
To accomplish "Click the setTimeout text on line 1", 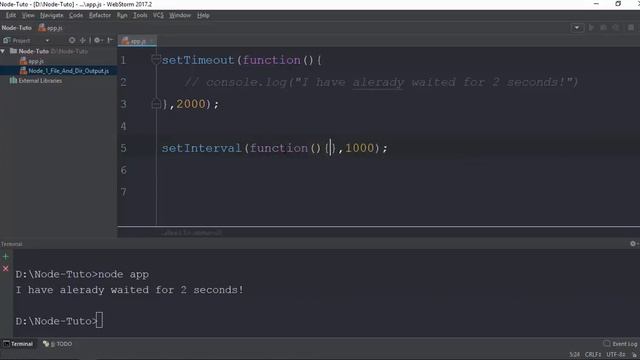I will [x=198, y=60].
